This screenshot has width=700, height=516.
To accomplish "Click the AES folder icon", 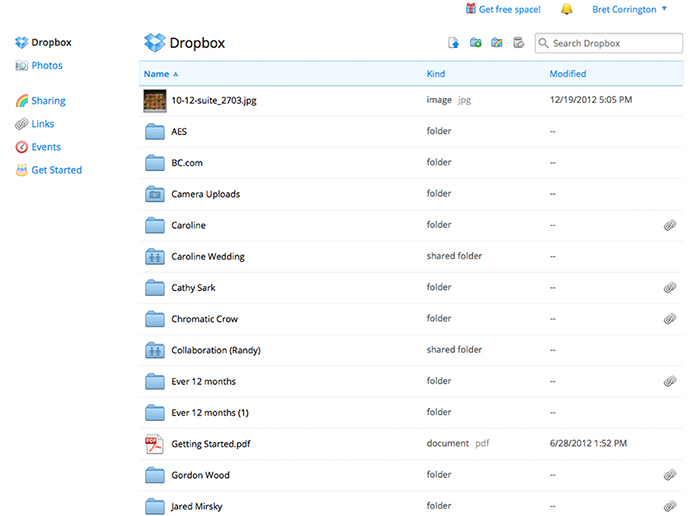I will pyautogui.click(x=154, y=132).
